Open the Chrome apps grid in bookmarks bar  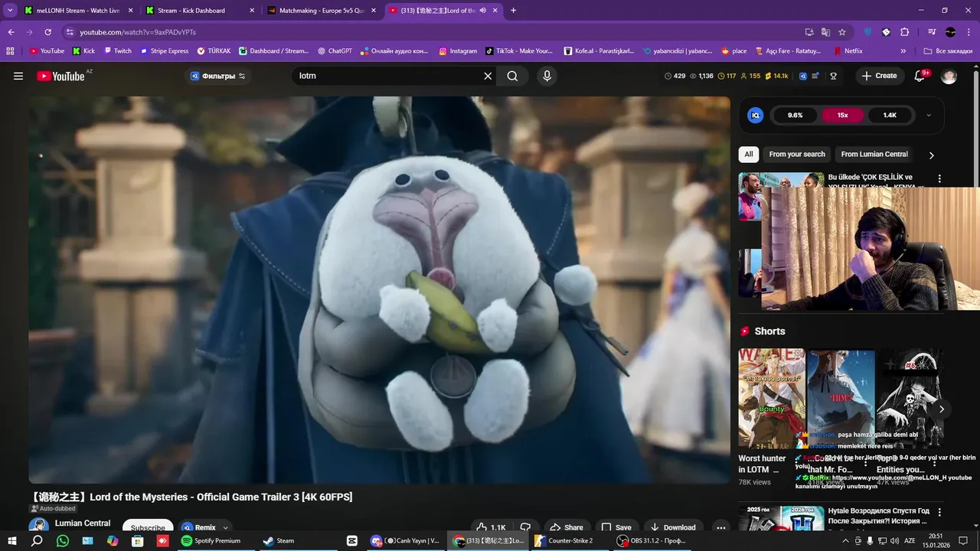tap(10, 51)
